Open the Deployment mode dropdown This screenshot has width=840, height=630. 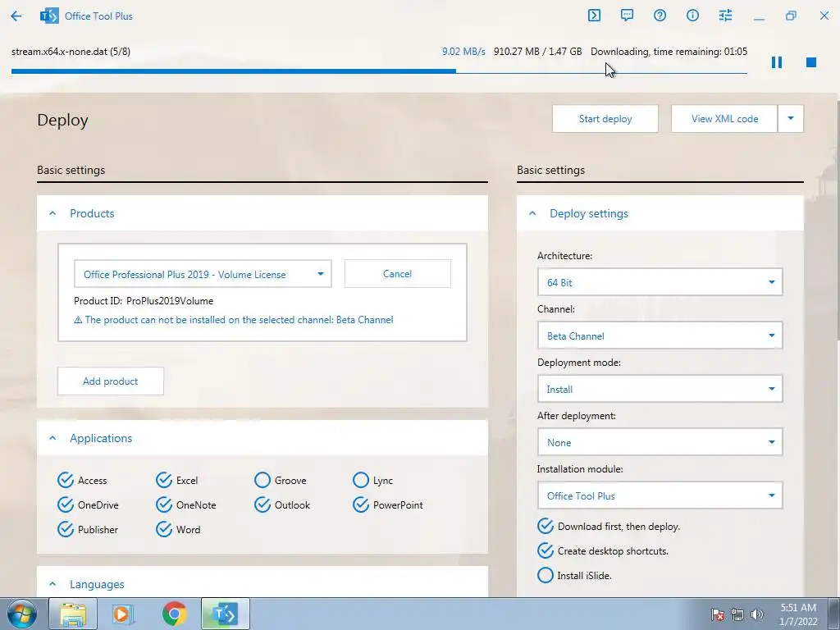660,389
